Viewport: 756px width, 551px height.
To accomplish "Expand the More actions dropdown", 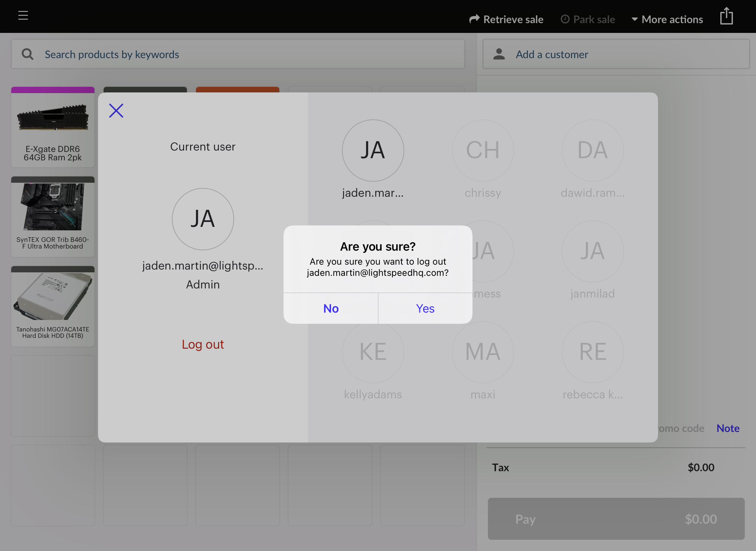I will 667,20.
